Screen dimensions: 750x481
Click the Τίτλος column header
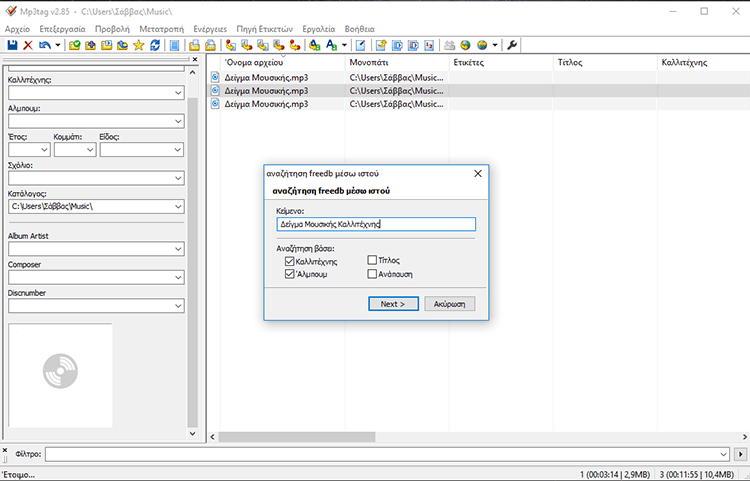point(605,63)
